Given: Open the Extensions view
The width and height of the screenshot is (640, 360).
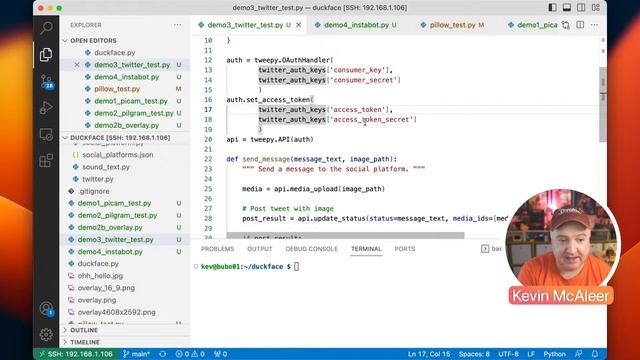Looking at the screenshot, I should 46,160.
